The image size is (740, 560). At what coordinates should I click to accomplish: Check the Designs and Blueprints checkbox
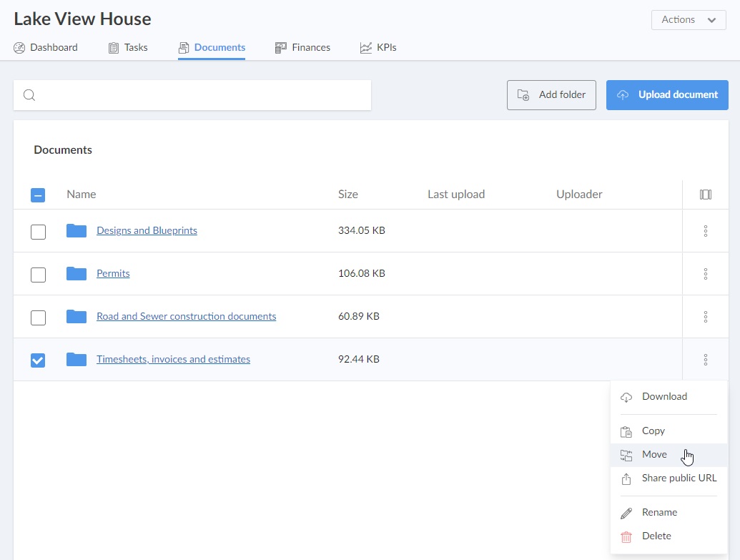click(38, 231)
